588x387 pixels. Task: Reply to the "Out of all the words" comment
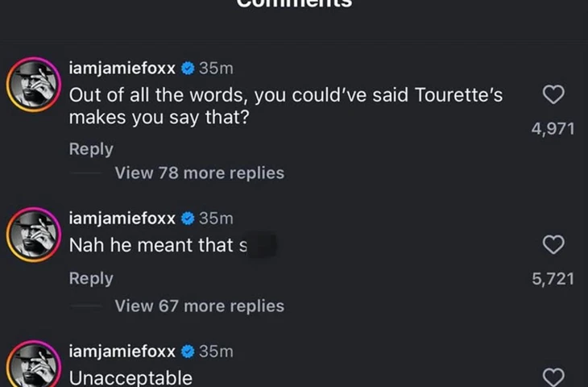[x=91, y=149]
